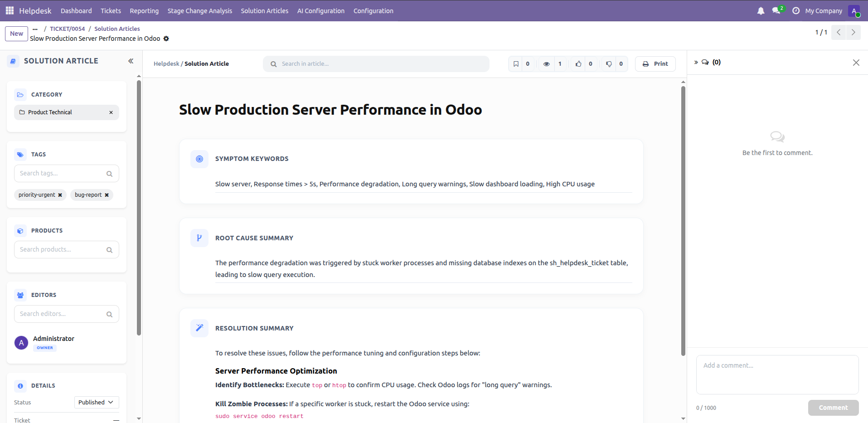The width and height of the screenshot is (868, 423).
Task: Click the Resolution Summary magic wand icon
Action: [x=199, y=328]
